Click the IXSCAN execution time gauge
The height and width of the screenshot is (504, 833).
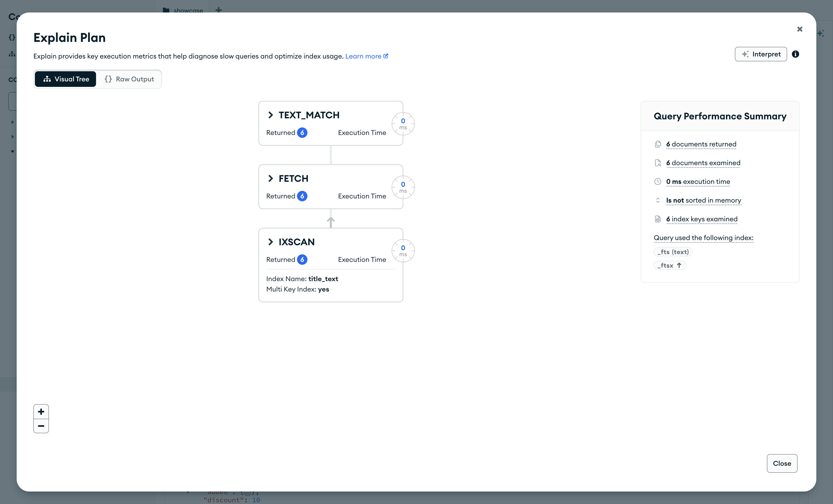pyautogui.click(x=403, y=251)
